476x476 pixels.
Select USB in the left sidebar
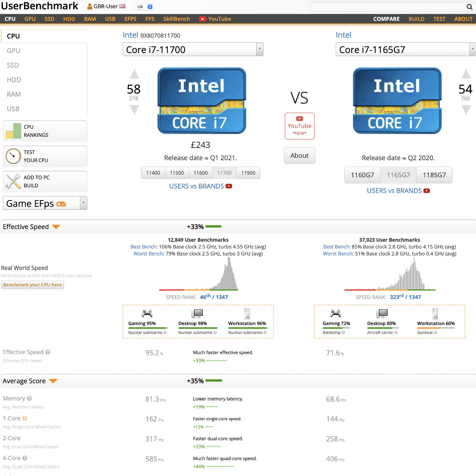13,109
